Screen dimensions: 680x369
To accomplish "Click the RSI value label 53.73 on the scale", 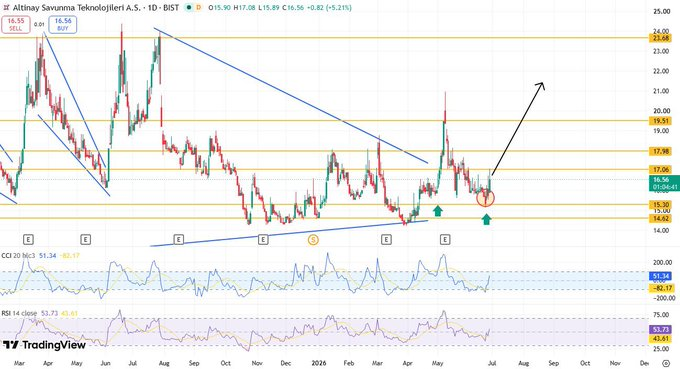I will [661, 330].
